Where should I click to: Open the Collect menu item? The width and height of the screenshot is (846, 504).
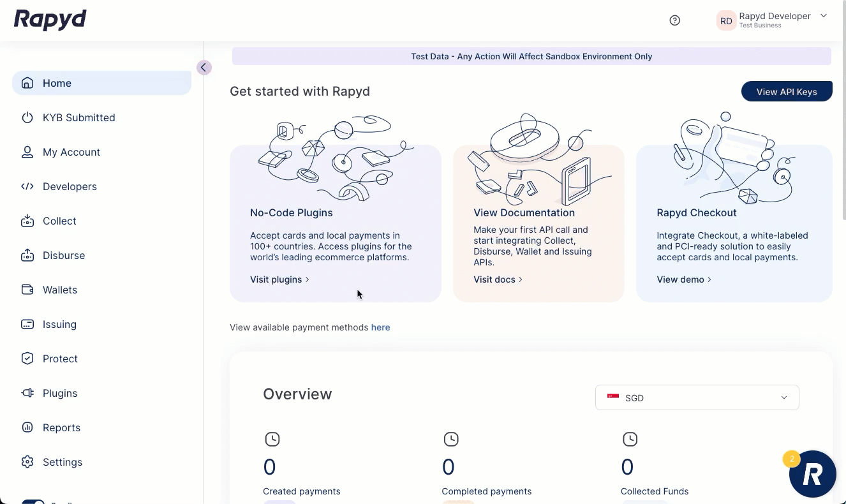pyautogui.click(x=59, y=221)
